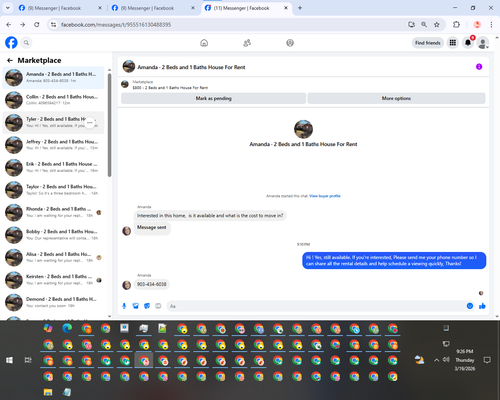Open a new browser tab
The image size is (500, 400).
pos(300,8)
